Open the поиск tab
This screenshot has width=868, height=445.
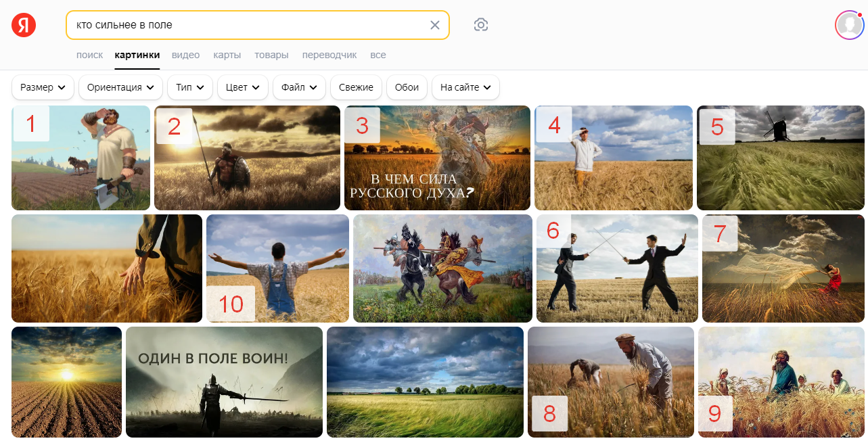(89, 55)
